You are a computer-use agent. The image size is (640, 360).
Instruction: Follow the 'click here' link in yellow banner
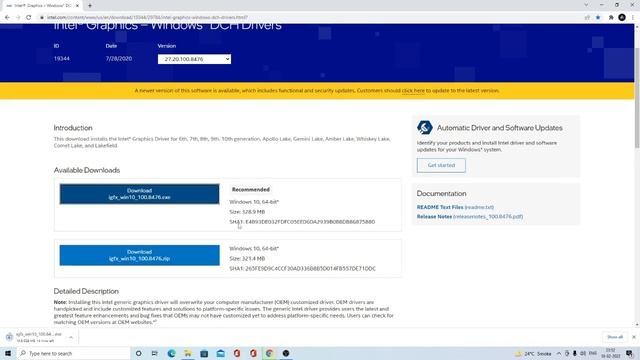coord(413,91)
